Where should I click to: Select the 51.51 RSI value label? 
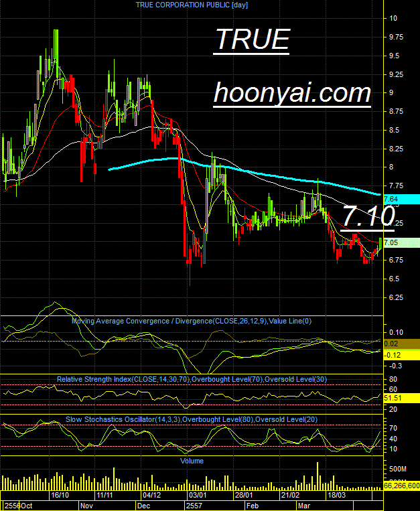pyautogui.click(x=401, y=398)
